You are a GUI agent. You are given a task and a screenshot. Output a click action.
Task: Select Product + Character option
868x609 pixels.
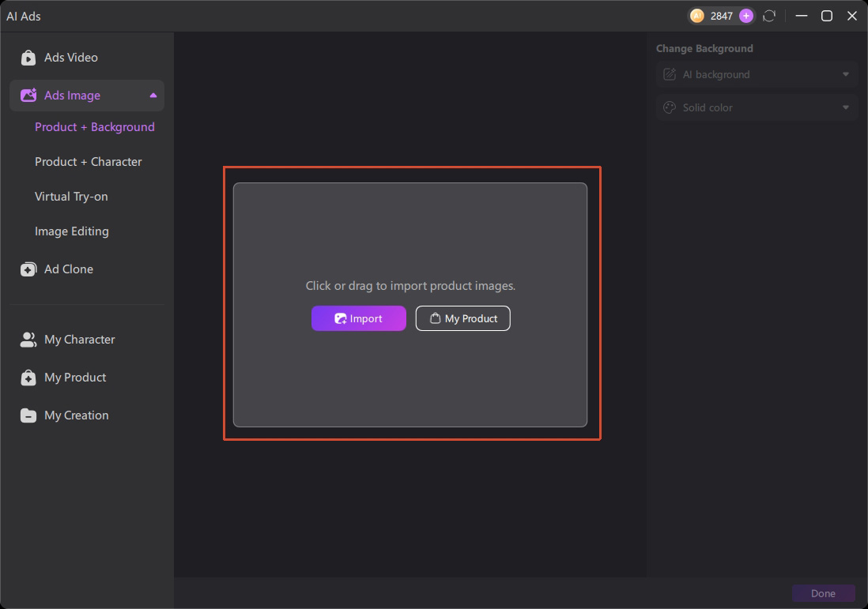coord(88,161)
